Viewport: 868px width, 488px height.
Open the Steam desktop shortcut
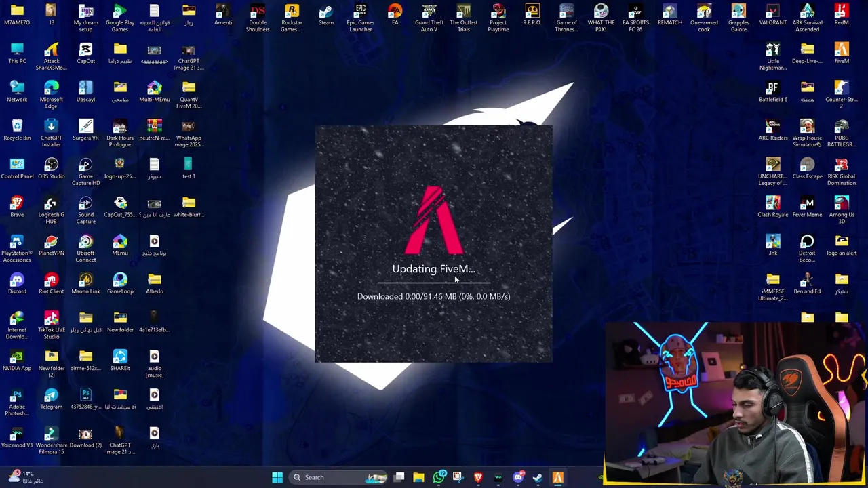pyautogui.click(x=326, y=15)
